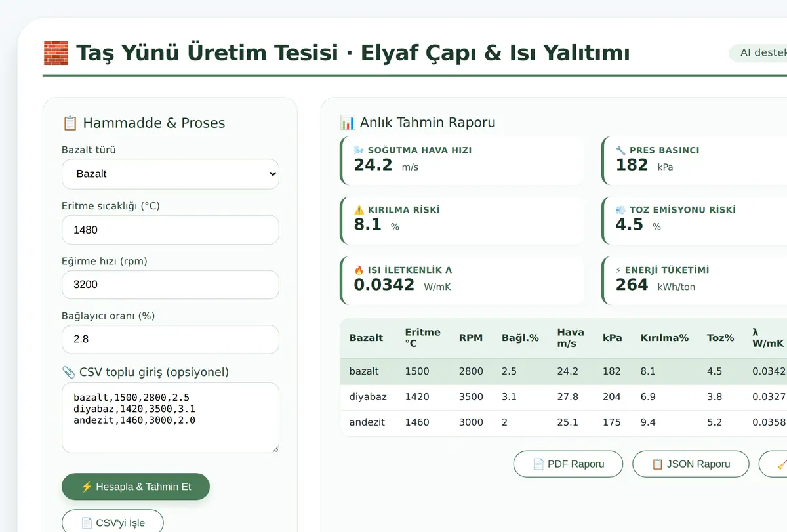This screenshot has width=787, height=532.
Task: Click 27.8 Hava cell in diyabaz row
Action: pos(567,397)
